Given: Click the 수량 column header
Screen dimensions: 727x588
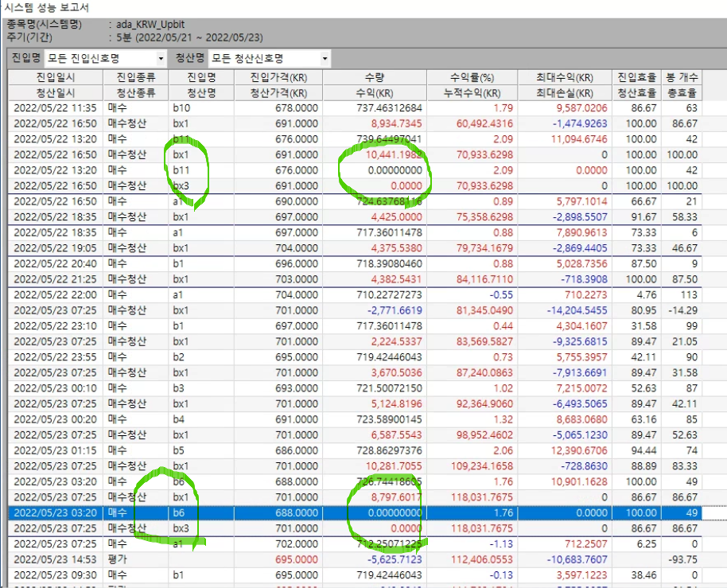Looking at the screenshot, I should click(374, 78).
